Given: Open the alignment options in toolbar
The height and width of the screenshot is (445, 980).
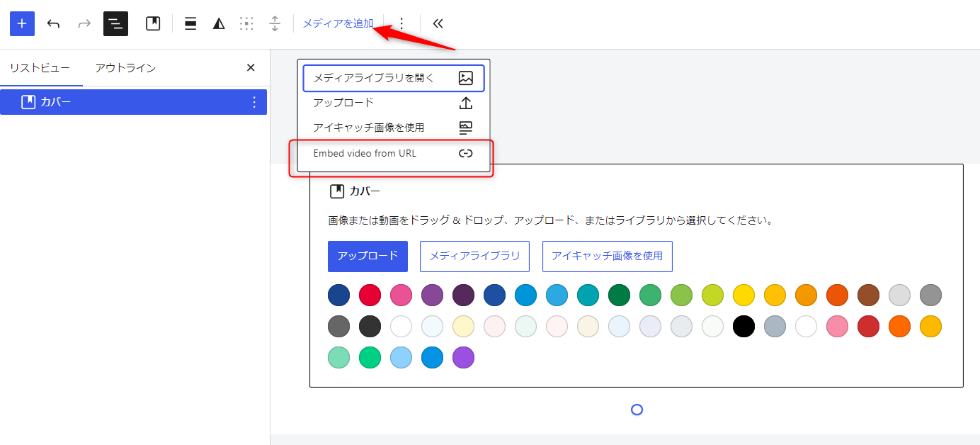Looking at the screenshot, I should (190, 23).
